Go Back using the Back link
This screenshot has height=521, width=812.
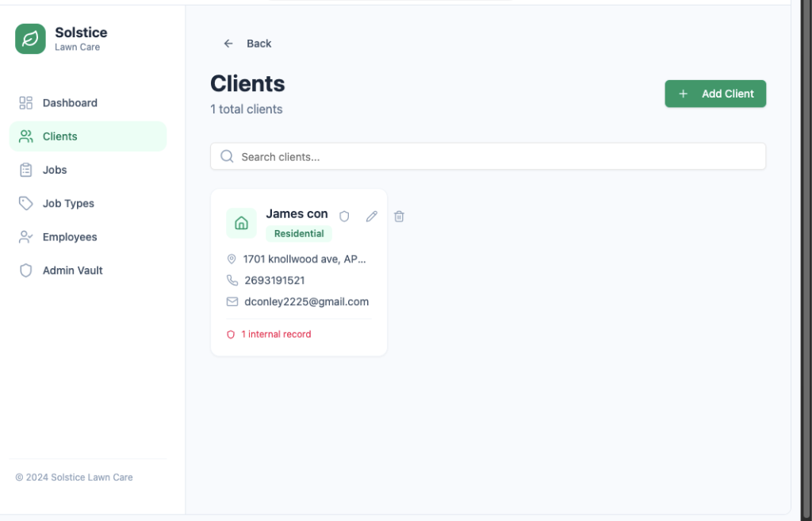[x=247, y=44]
